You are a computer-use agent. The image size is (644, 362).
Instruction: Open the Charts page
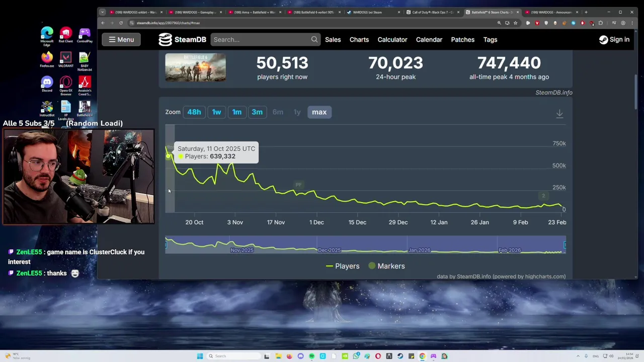(x=359, y=40)
